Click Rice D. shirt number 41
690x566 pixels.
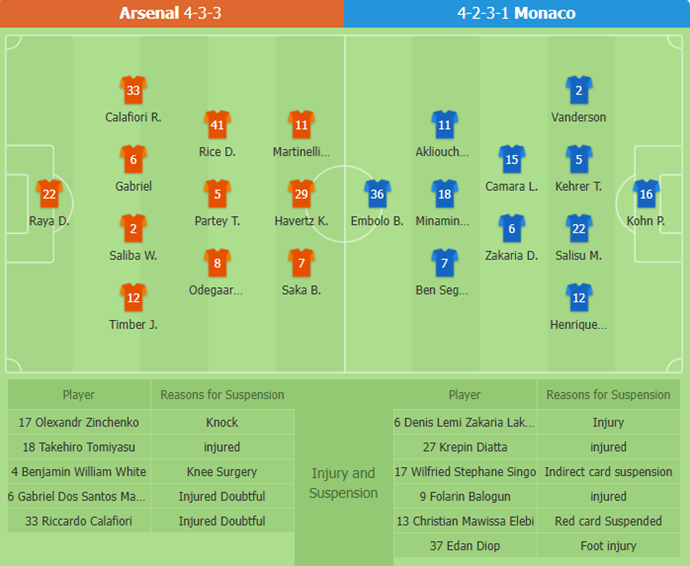pos(217,125)
